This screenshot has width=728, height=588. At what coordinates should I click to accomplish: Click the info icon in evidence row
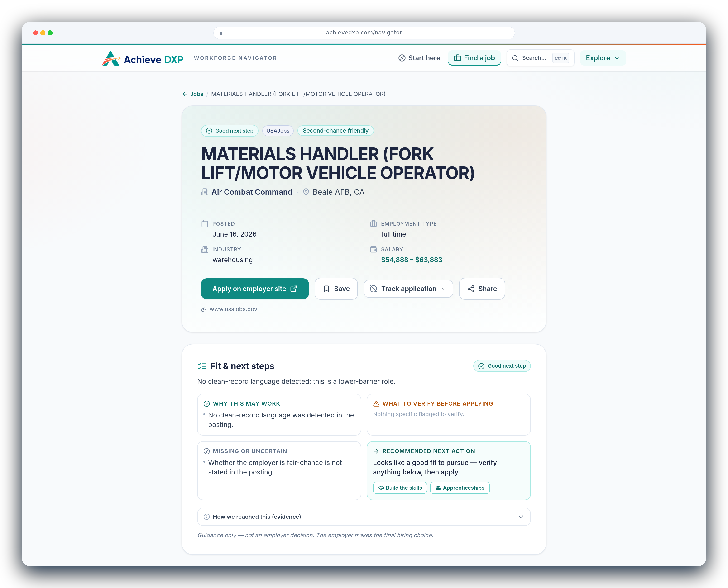pyautogui.click(x=207, y=517)
